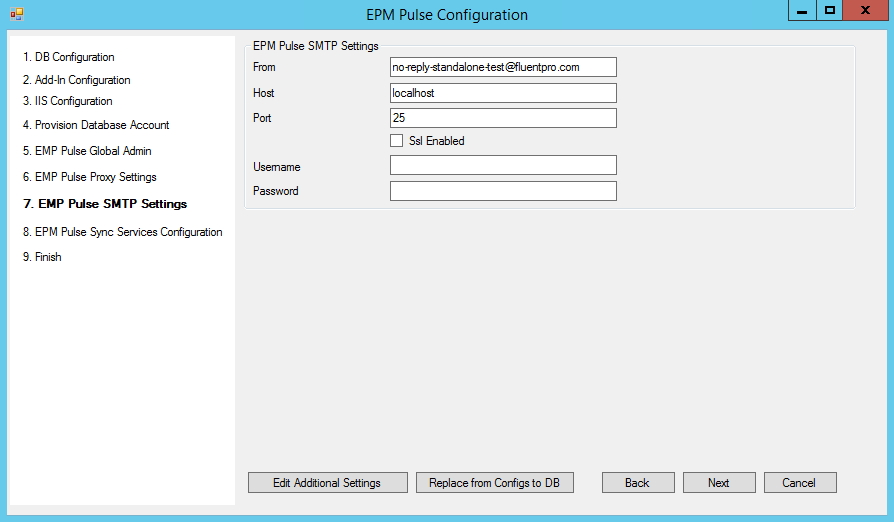The width and height of the screenshot is (894, 522).
Task: Open step 3. IIS Configuration
Action: [x=67, y=101]
